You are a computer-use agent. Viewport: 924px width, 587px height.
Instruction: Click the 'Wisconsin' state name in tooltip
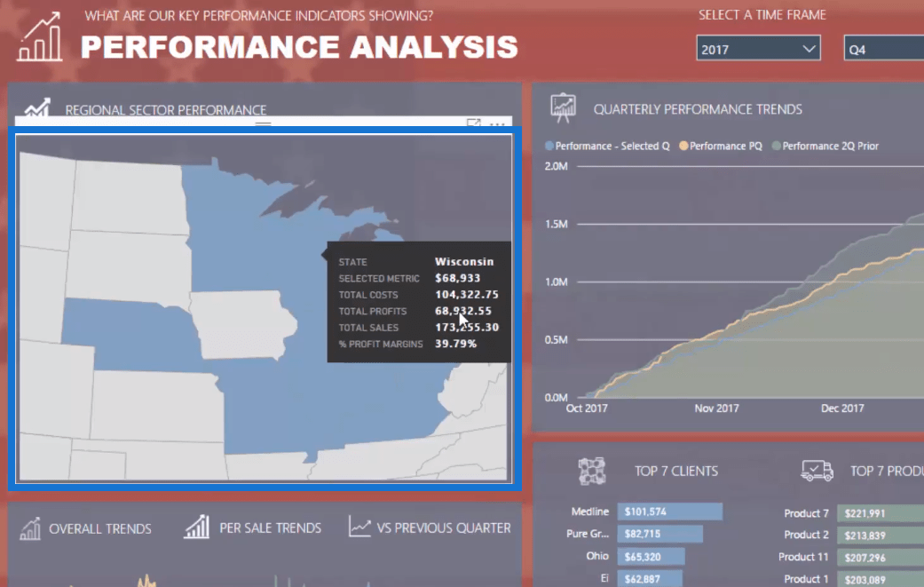click(x=464, y=261)
